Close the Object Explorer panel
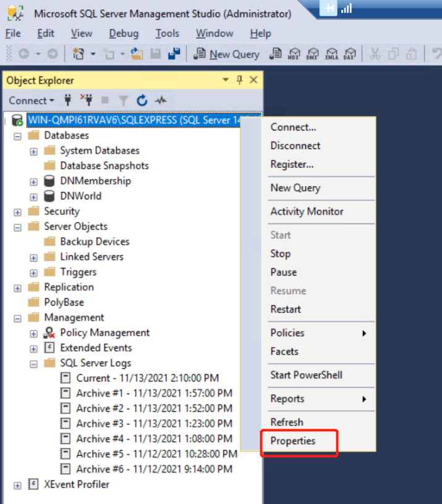The height and width of the screenshot is (504, 442). [253, 80]
